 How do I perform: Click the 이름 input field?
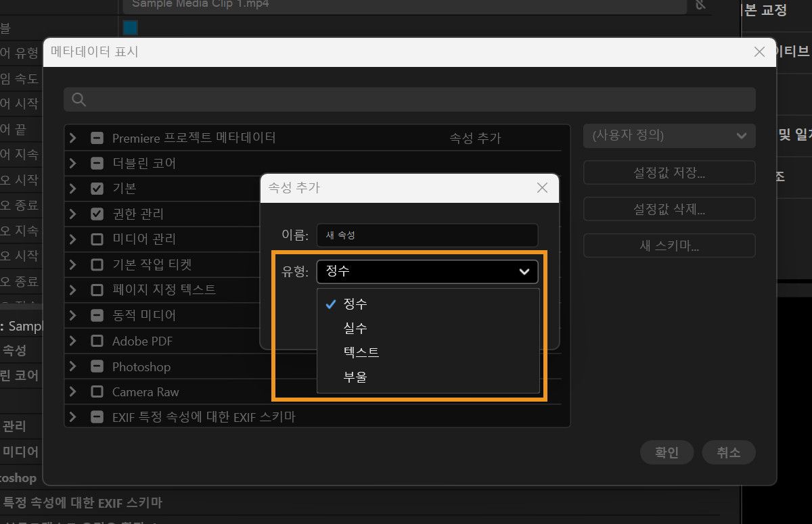[x=427, y=235]
